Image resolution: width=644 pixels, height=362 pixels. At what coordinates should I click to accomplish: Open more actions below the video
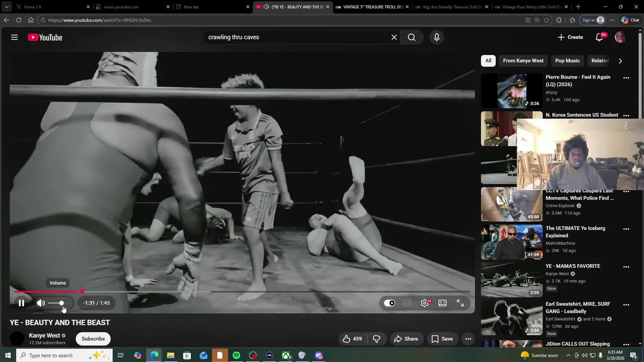(468, 339)
